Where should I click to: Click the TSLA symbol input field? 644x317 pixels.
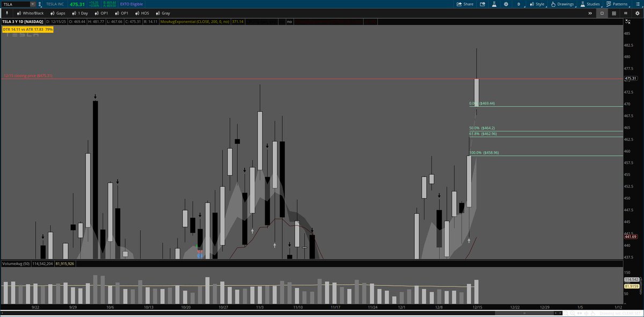tap(15, 4)
